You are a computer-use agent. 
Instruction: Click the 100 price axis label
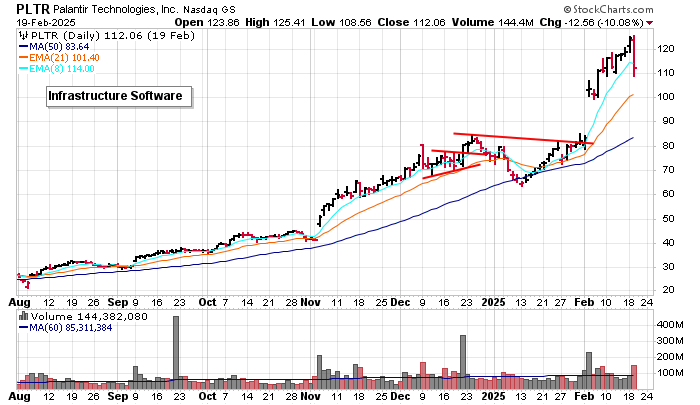(x=666, y=97)
